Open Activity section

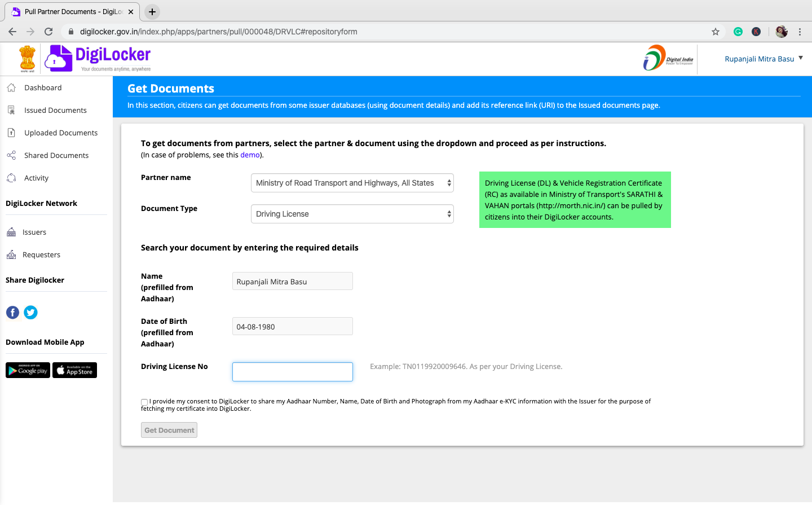pyautogui.click(x=36, y=178)
